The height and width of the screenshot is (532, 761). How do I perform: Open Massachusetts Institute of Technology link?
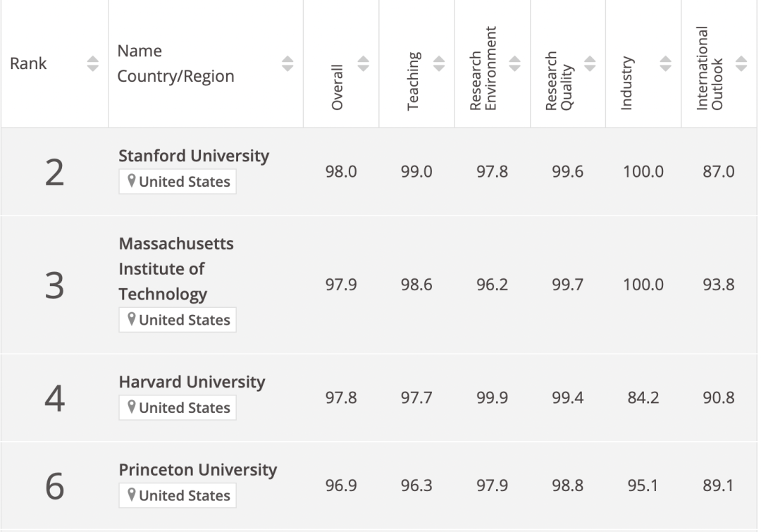(176, 269)
